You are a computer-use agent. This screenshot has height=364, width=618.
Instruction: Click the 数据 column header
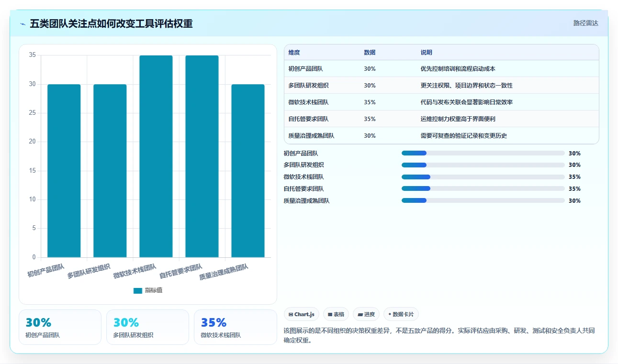pyautogui.click(x=370, y=53)
